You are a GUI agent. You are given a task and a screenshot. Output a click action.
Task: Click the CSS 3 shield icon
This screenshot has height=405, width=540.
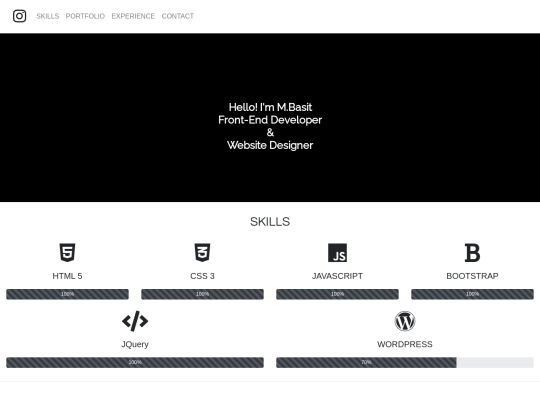[x=202, y=252]
